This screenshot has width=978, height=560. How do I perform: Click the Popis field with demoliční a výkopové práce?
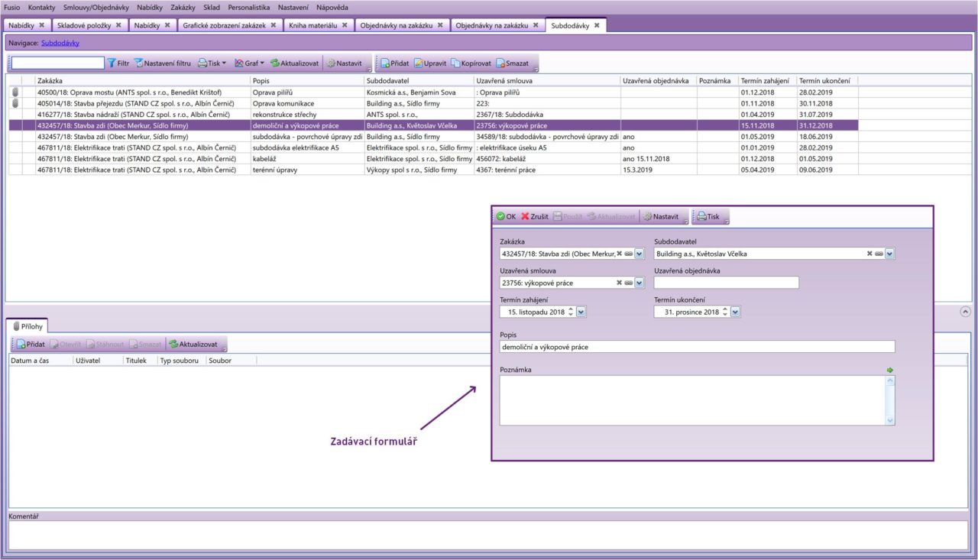(697, 347)
